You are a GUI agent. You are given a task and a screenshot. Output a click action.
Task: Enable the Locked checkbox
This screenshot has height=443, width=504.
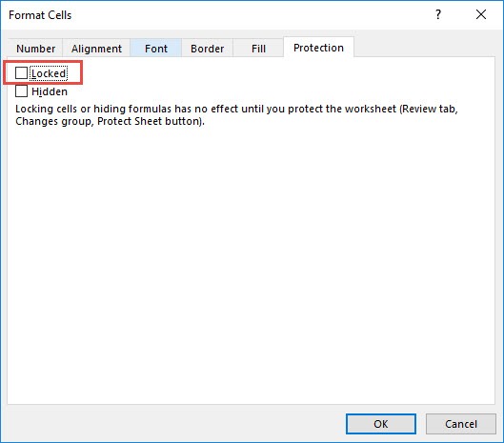[x=21, y=73]
